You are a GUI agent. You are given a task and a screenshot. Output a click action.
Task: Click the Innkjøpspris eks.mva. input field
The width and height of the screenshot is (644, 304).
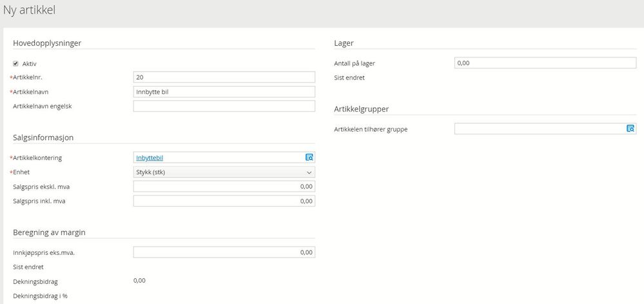[224, 252]
